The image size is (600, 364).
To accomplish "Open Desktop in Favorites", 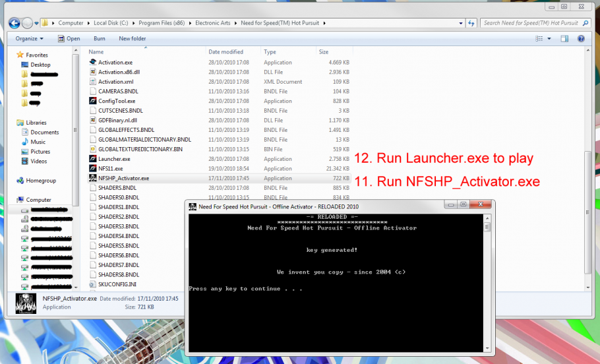I will coord(41,65).
